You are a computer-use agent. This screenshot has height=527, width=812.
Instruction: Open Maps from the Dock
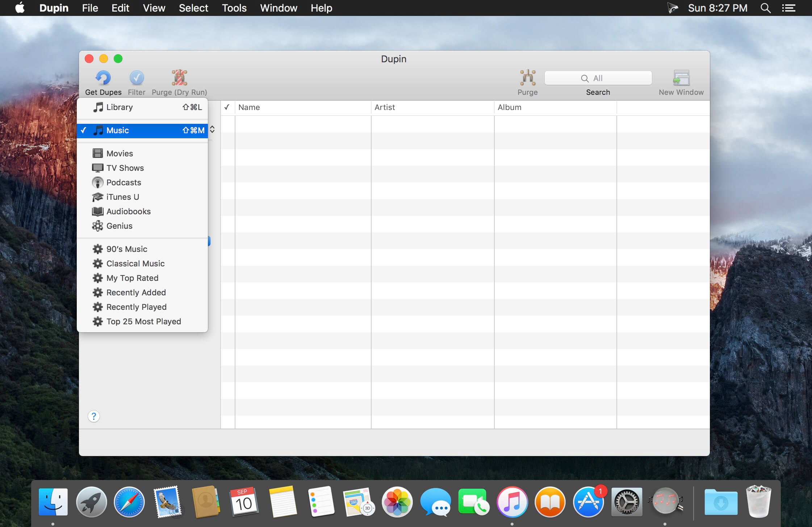pos(359,502)
